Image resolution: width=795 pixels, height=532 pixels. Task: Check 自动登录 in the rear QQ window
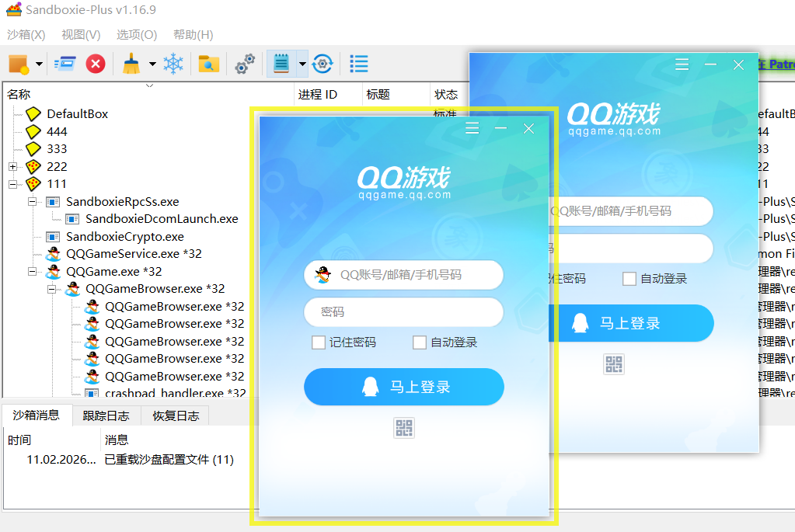629,279
